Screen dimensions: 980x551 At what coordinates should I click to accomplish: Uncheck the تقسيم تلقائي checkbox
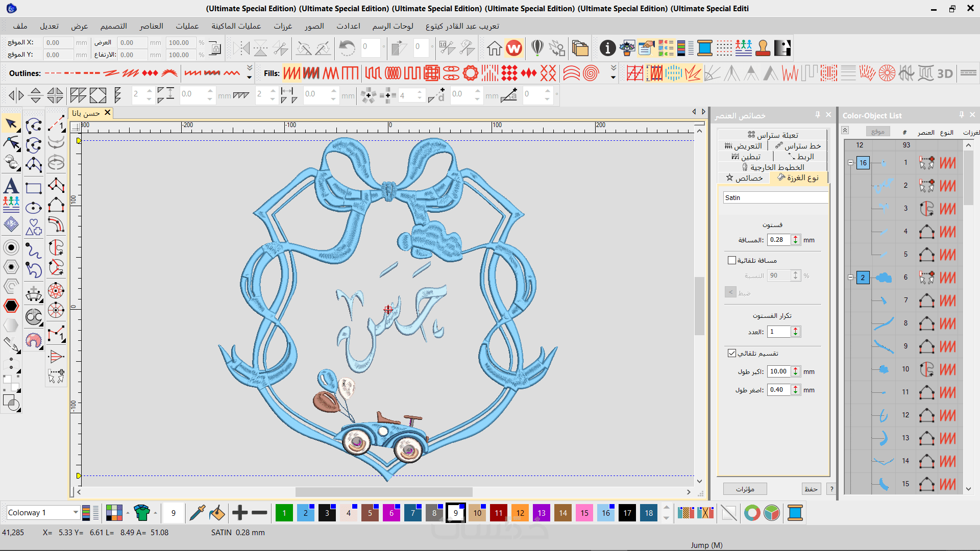pos(732,353)
